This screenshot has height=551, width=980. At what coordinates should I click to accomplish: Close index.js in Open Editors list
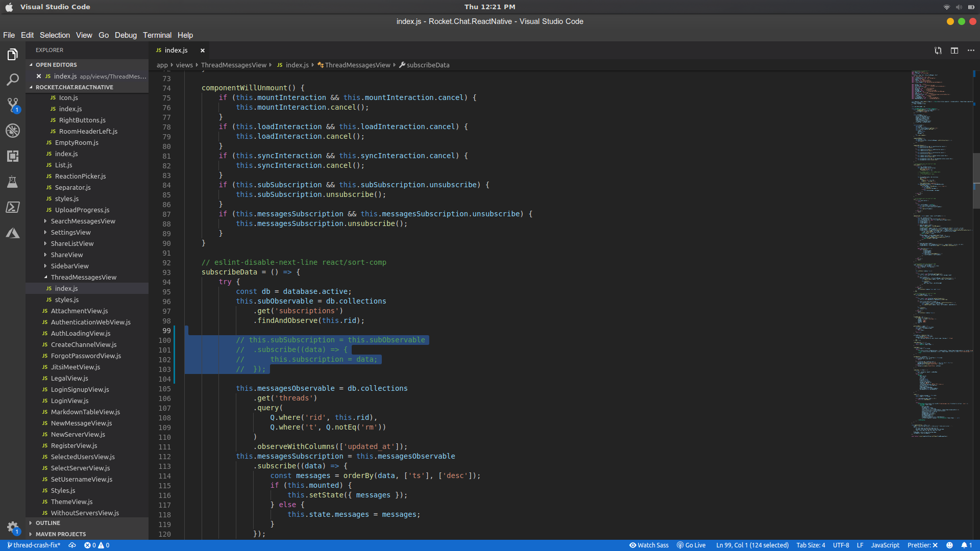39,76
